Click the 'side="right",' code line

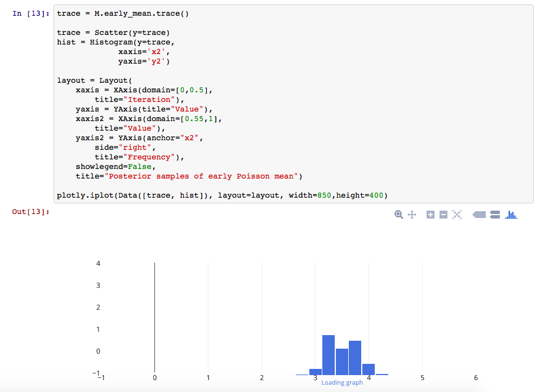(125, 148)
